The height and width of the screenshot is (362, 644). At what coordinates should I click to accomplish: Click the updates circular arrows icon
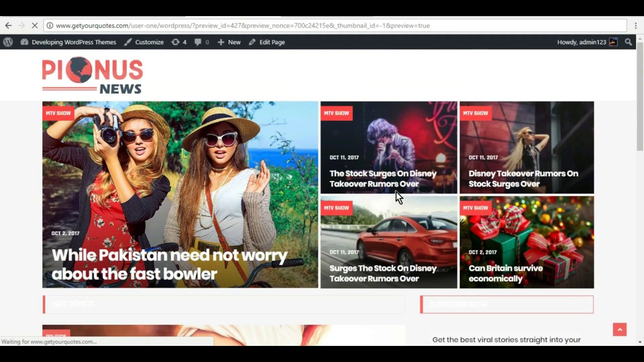click(x=175, y=42)
